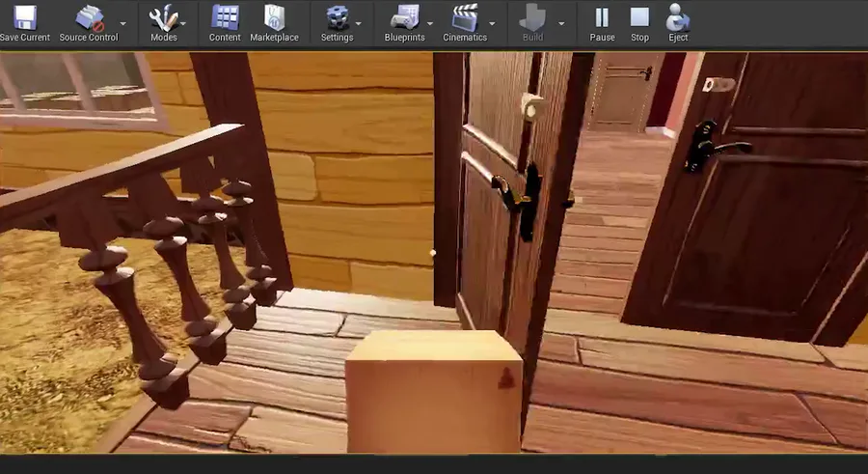Open the Settings gear icon
Viewport: 868px width, 474px height.
click(x=338, y=17)
